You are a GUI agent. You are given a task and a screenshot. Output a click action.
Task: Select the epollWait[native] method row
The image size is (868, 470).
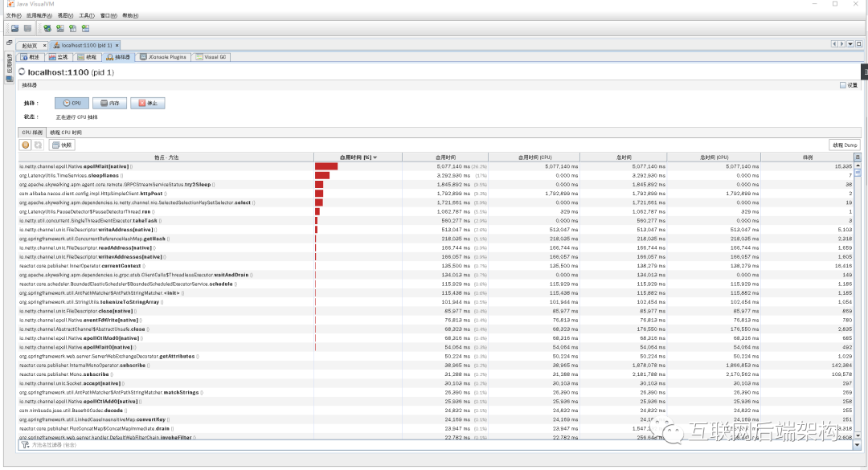coord(436,166)
